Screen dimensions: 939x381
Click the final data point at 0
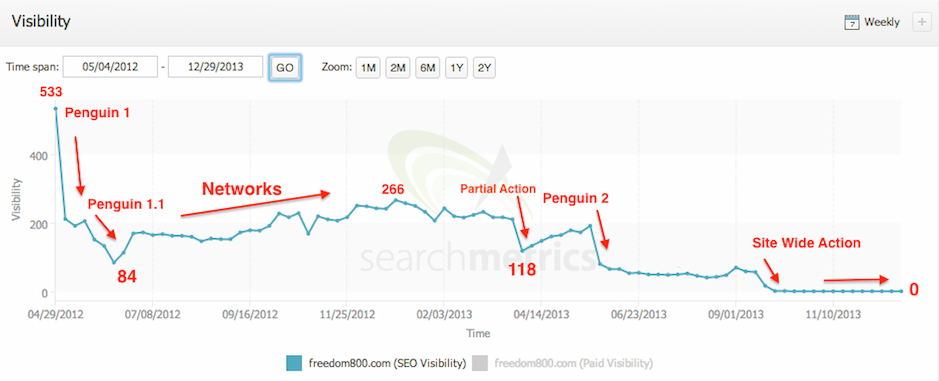click(x=901, y=291)
